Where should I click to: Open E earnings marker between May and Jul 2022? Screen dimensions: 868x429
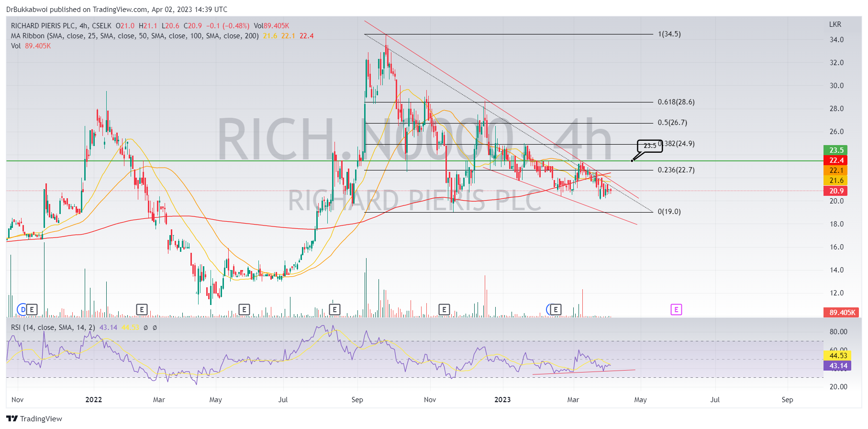point(244,310)
